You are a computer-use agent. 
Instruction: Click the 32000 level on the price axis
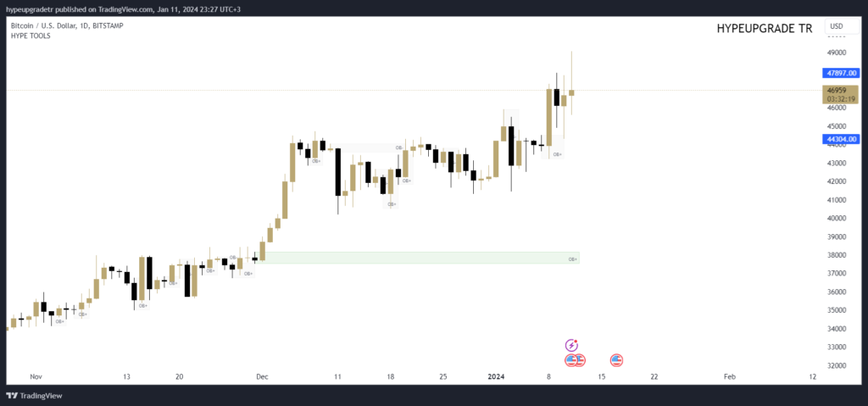coord(837,365)
